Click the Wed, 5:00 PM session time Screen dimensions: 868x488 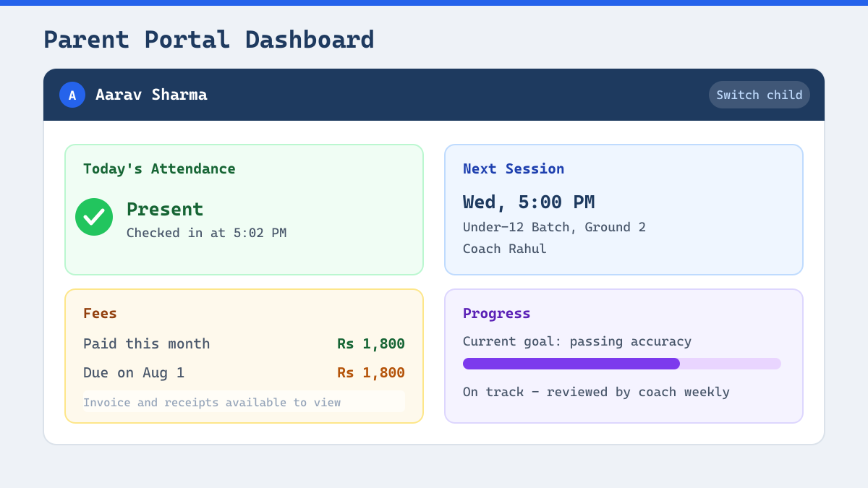[529, 202]
